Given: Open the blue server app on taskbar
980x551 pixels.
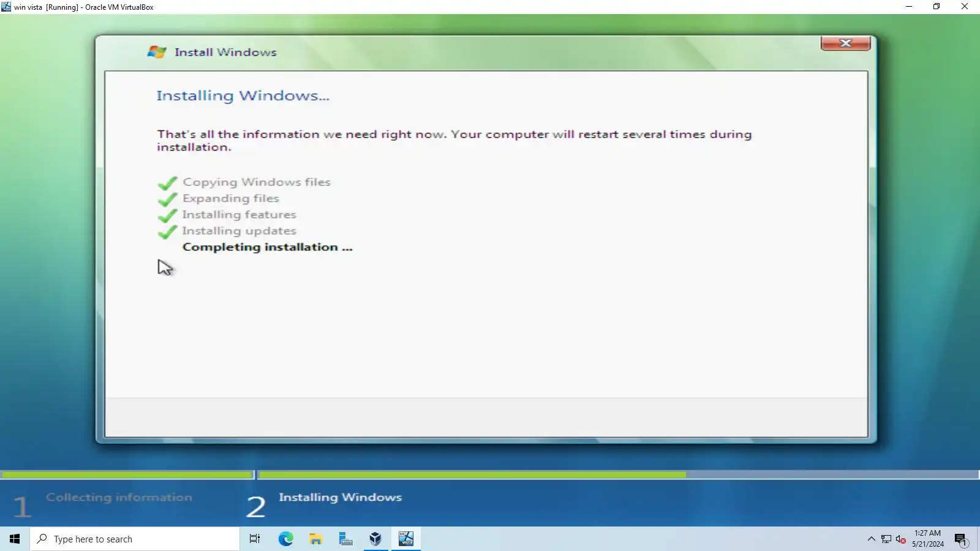Looking at the screenshot, I should click(345, 539).
